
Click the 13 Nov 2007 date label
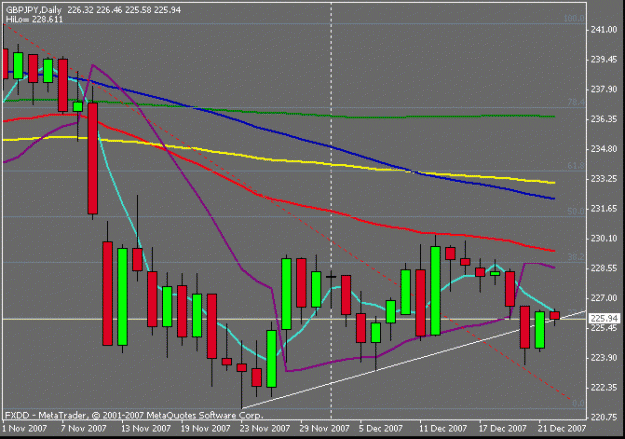[x=145, y=429]
